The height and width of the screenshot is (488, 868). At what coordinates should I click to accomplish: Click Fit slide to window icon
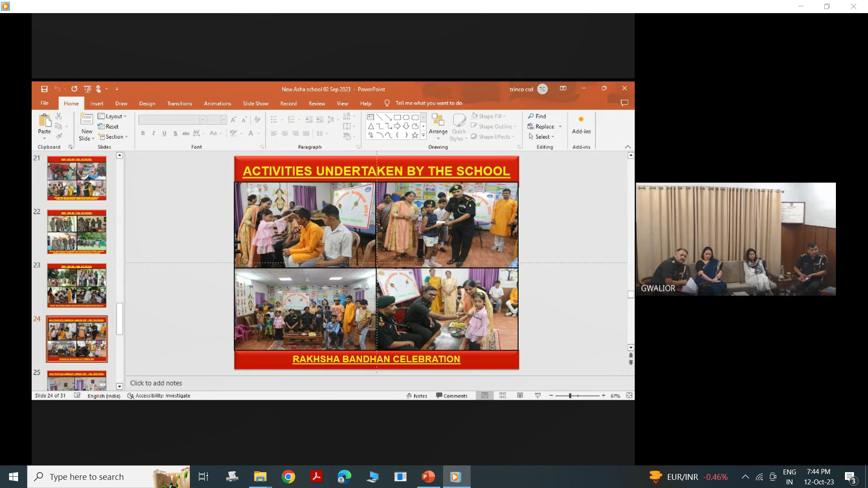click(x=629, y=395)
